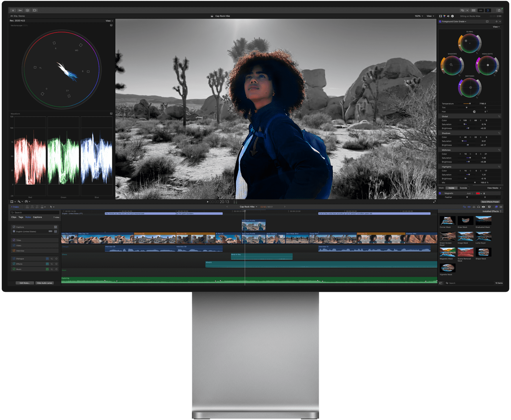Viewport: 511px width, 420px height.
Task: Open the Installed Effects popup
Action: (492, 211)
